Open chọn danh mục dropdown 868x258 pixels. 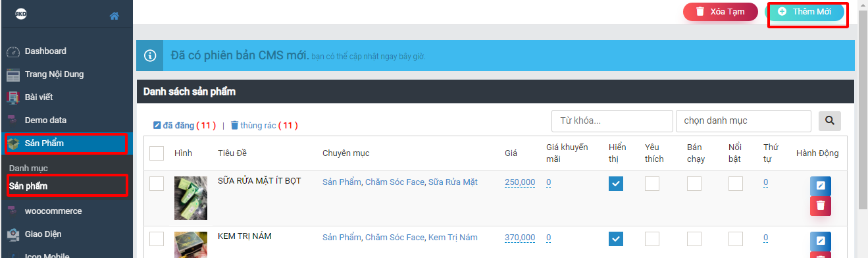coord(743,121)
